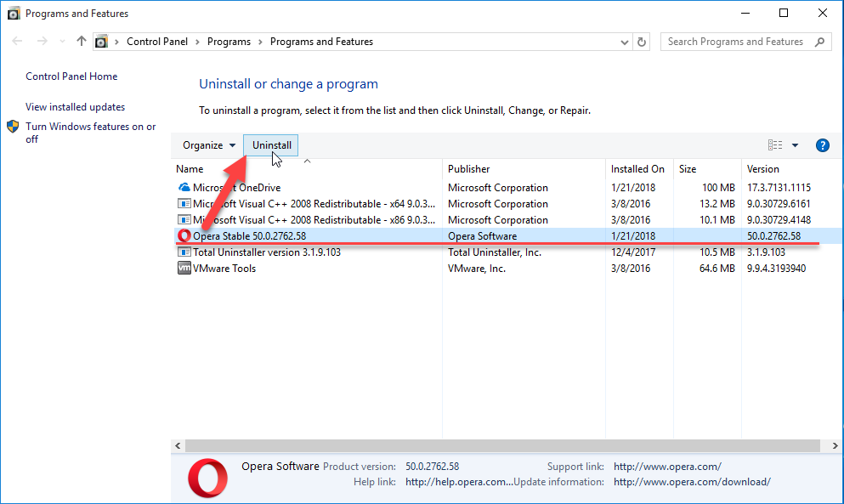This screenshot has width=844, height=504.
Task: Open the view options dropdown arrow
Action: tap(795, 145)
